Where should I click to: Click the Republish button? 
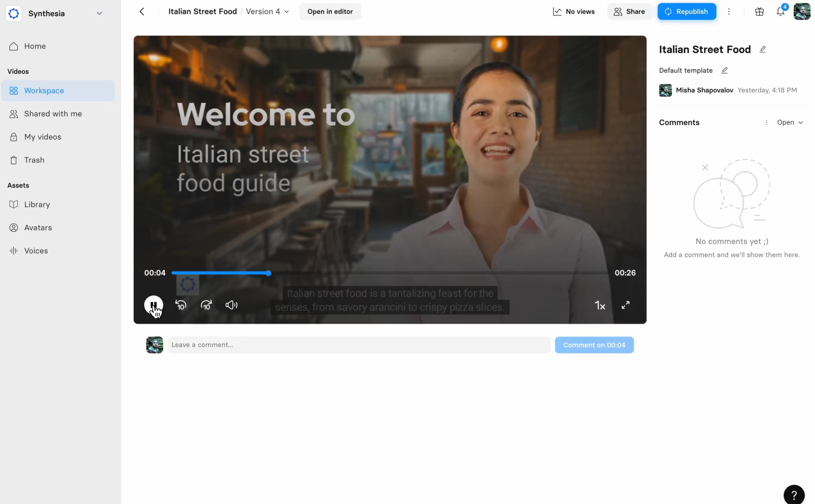point(686,12)
